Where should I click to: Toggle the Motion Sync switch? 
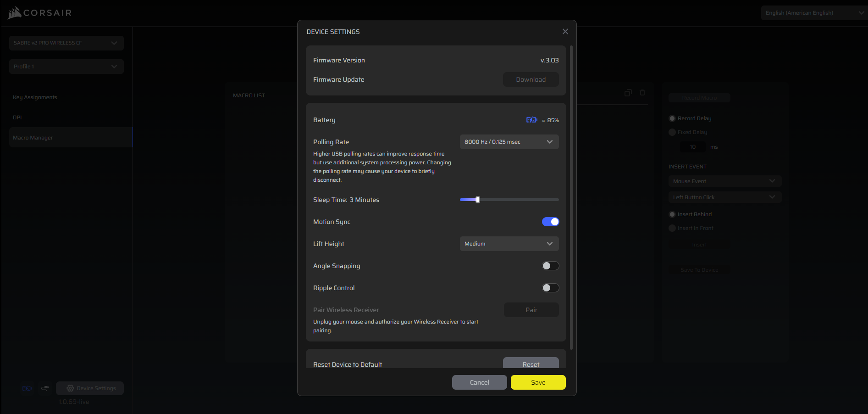click(x=550, y=222)
